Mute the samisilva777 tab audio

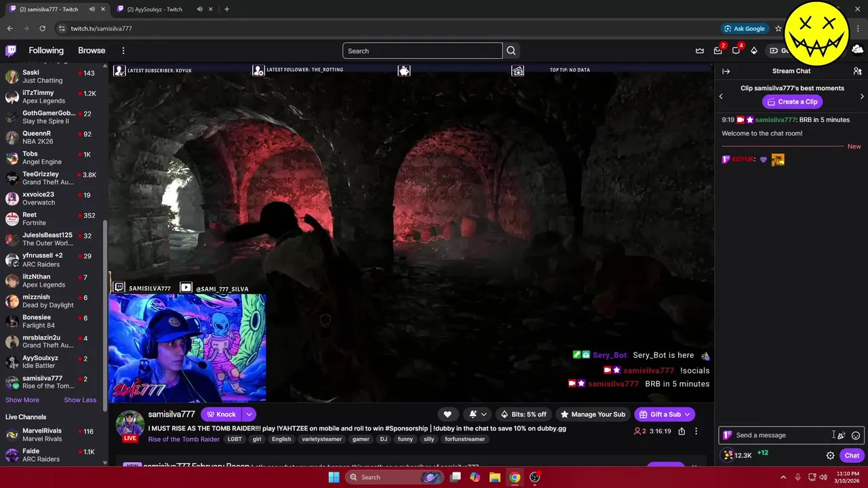[x=92, y=9]
